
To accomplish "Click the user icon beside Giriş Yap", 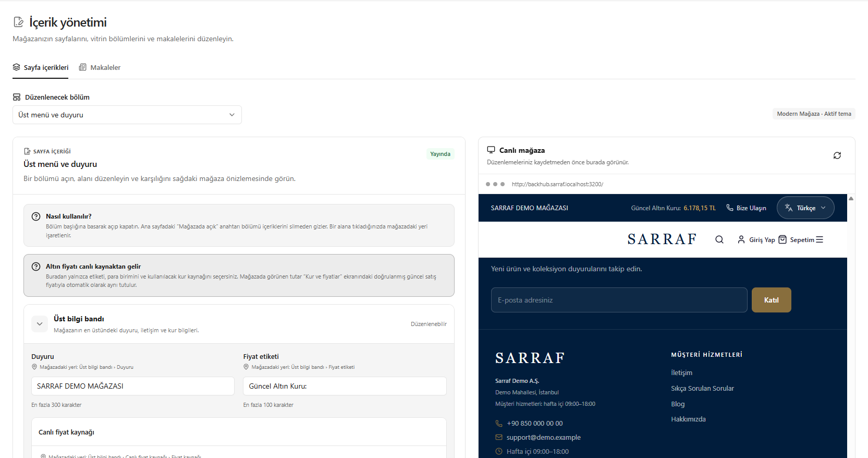I will [x=741, y=239].
